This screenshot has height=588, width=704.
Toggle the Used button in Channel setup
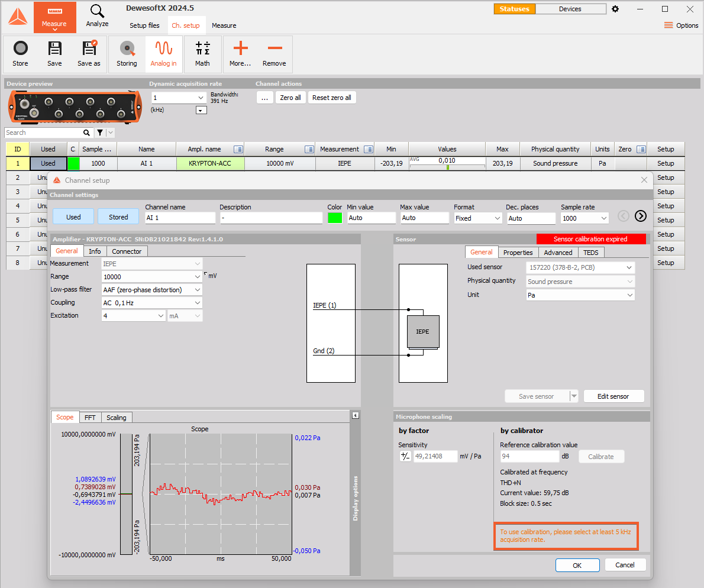pyautogui.click(x=73, y=217)
